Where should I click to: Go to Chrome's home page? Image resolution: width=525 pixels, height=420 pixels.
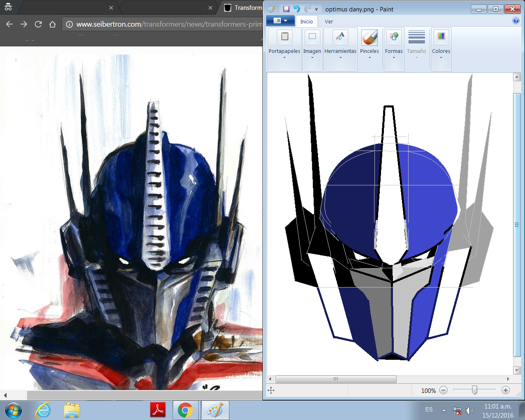click(x=52, y=24)
